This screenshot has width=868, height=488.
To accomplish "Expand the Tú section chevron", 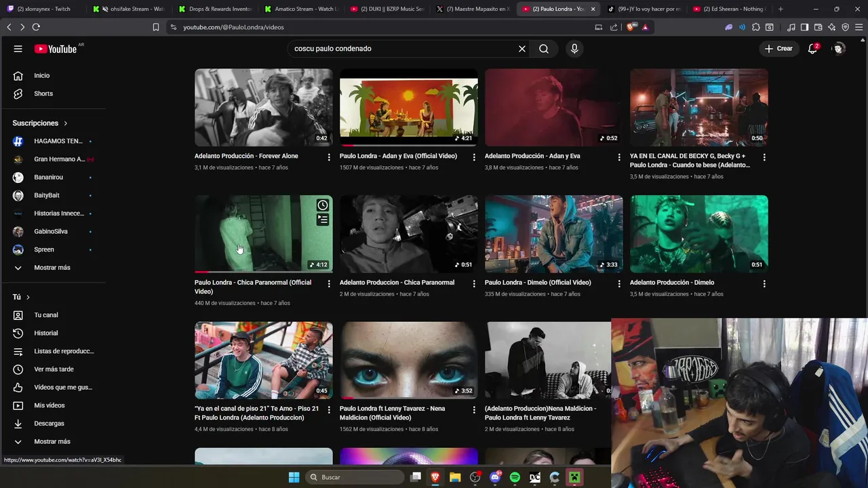I will [x=28, y=297].
